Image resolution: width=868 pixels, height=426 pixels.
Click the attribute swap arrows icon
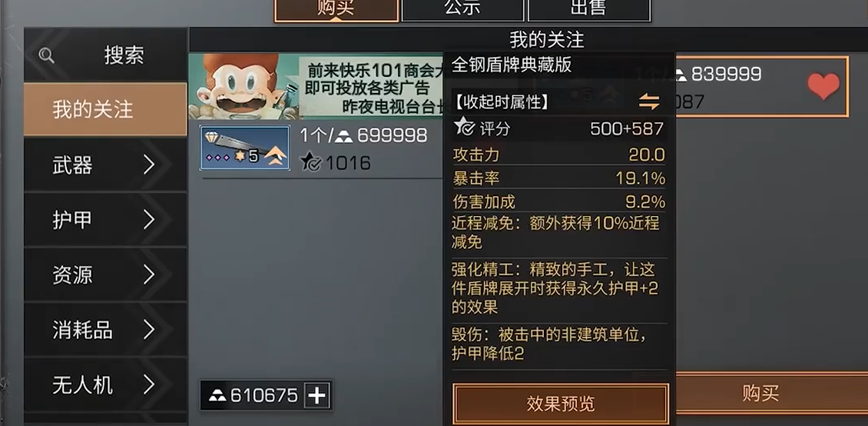[x=649, y=102]
